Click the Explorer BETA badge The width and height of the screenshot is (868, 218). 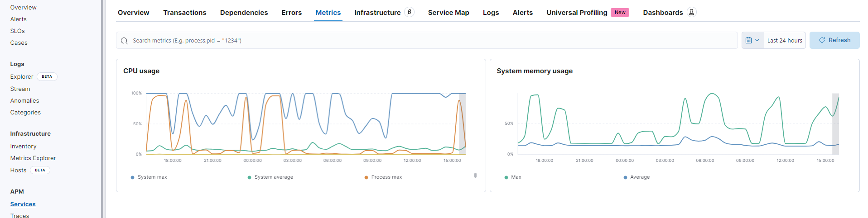[x=47, y=77]
